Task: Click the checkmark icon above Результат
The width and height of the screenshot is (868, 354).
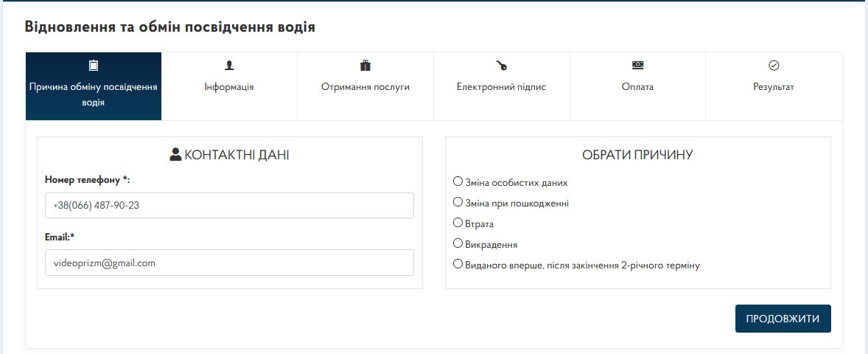Action: coord(774,66)
